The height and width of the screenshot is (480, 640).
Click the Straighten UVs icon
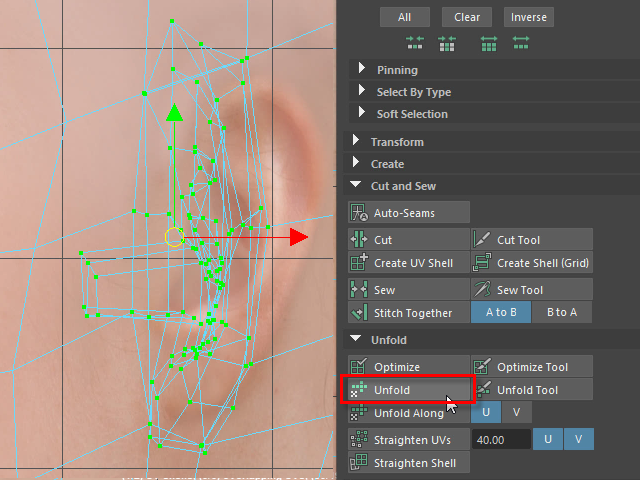click(x=359, y=440)
